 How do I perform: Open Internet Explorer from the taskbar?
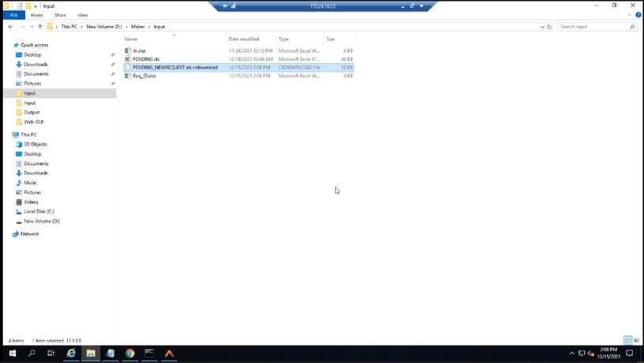pos(71,354)
